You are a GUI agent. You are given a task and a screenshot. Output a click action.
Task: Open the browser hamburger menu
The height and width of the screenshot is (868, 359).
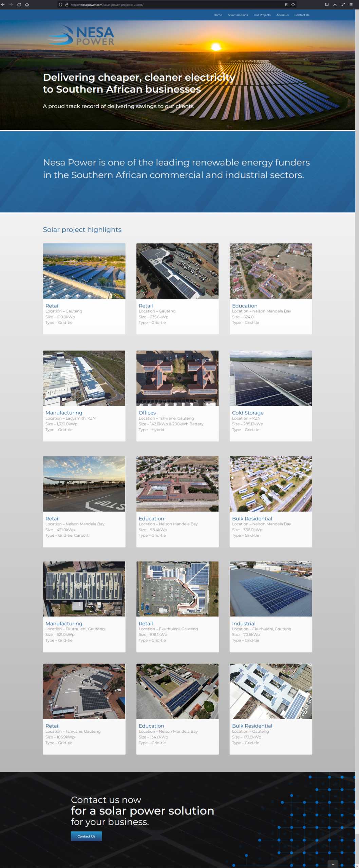pos(351,4)
